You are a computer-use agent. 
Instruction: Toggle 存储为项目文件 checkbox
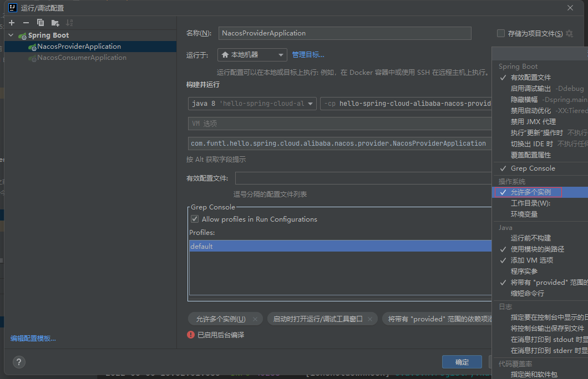click(x=500, y=33)
